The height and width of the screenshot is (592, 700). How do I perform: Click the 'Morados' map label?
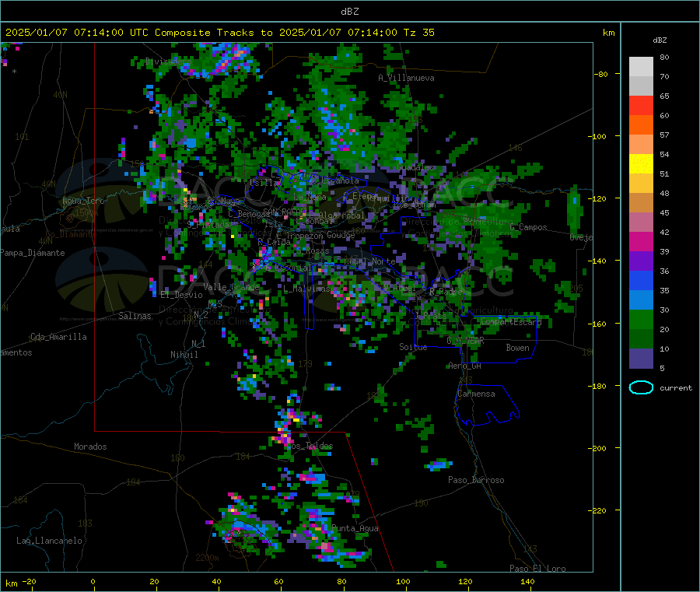point(90,447)
